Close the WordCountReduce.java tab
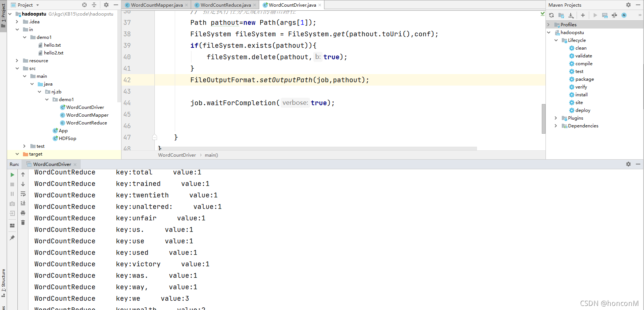Screen dimensions: 644x310 click(x=255, y=5)
